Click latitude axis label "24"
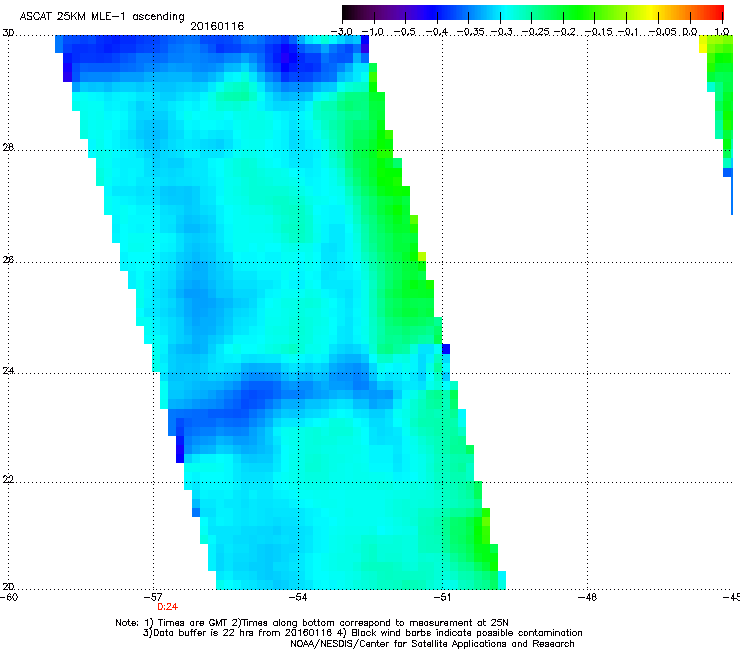Screen dimensions: 740x650 (8, 371)
